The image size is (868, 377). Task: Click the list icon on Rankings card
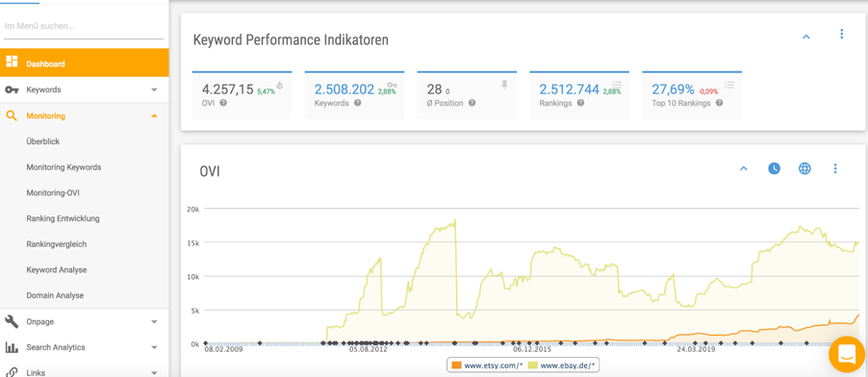pos(617,85)
